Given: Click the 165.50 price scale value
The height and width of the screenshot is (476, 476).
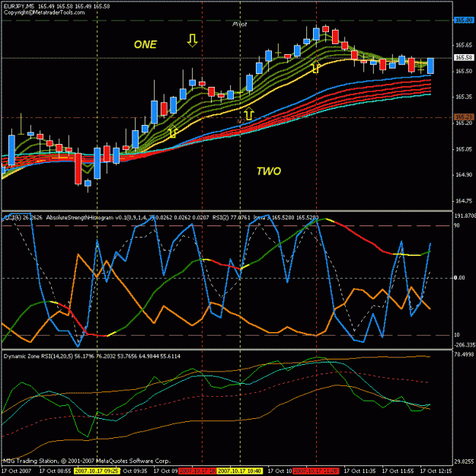Looking at the screenshot, I should click(464, 72).
